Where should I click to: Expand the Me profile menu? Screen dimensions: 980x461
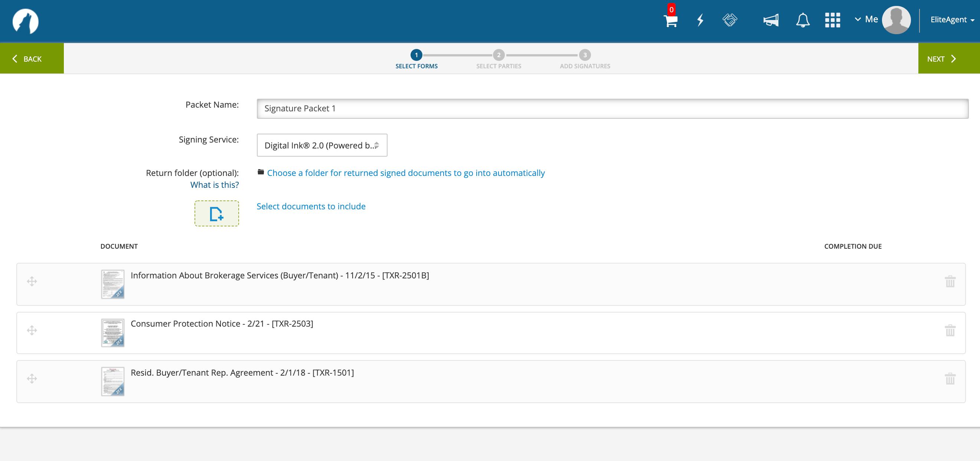click(x=867, y=19)
